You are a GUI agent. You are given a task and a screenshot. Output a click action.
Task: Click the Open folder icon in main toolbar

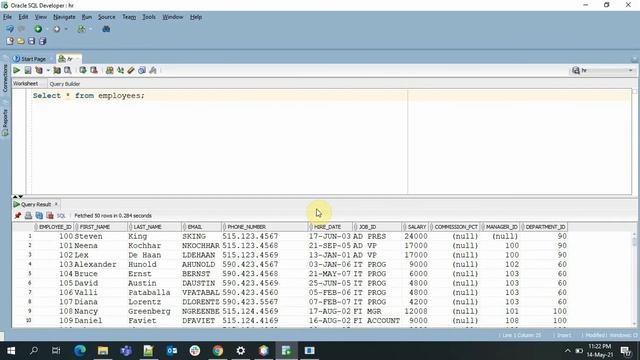20,41
